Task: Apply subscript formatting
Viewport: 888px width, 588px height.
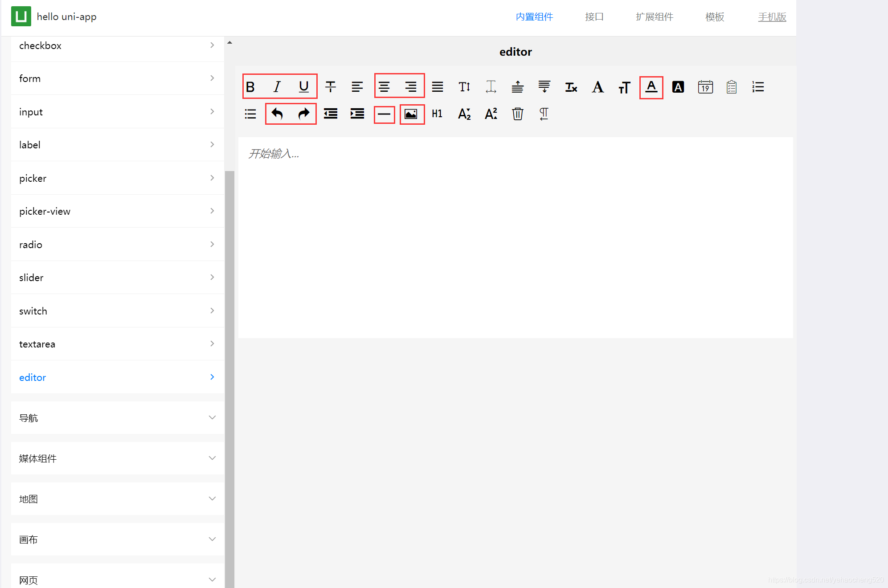Action: [x=464, y=114]
